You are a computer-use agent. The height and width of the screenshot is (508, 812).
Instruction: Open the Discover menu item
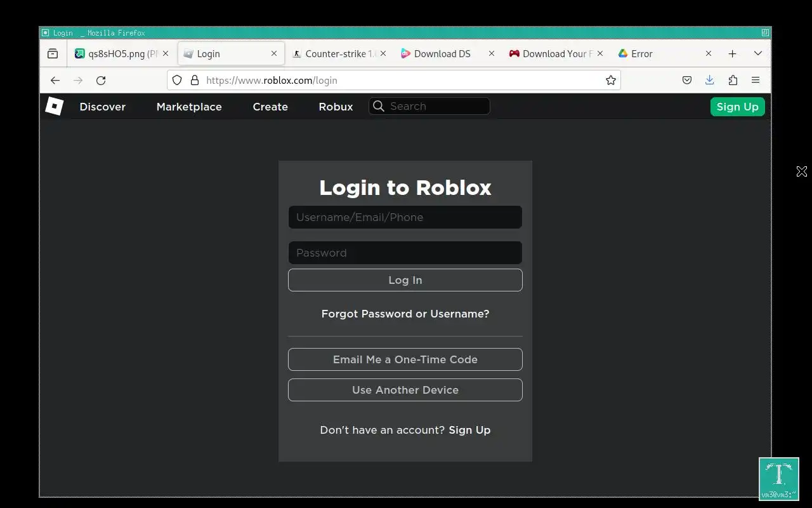coord(103,107)
